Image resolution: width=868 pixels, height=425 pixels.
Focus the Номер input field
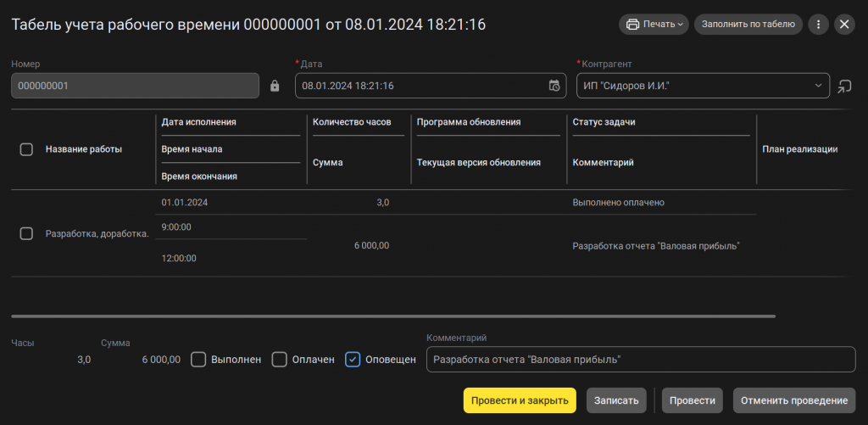click(x=135, y=86)
